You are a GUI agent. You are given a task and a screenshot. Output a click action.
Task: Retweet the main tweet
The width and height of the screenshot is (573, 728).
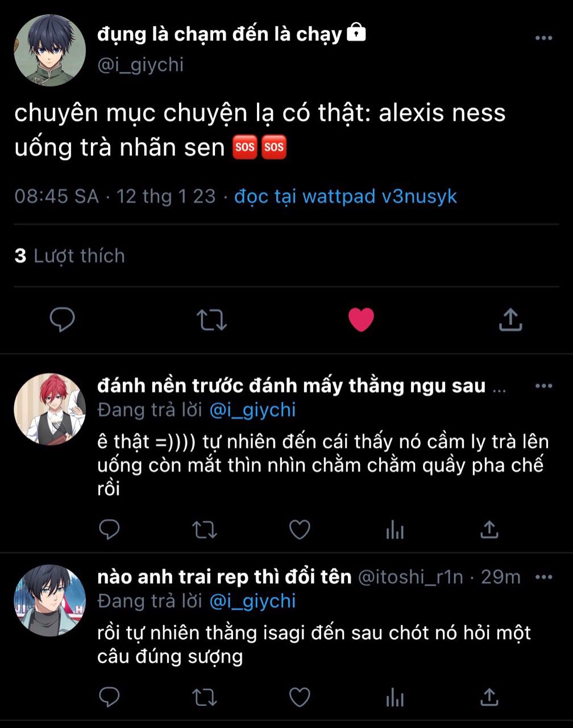(x=212, y=320)
